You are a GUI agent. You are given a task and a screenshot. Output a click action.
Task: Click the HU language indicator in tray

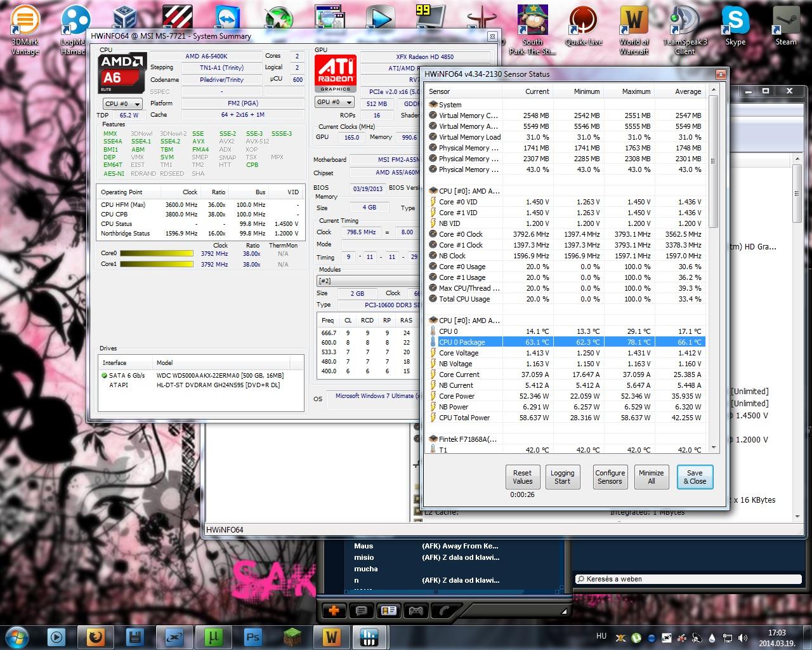pos(601,636)
